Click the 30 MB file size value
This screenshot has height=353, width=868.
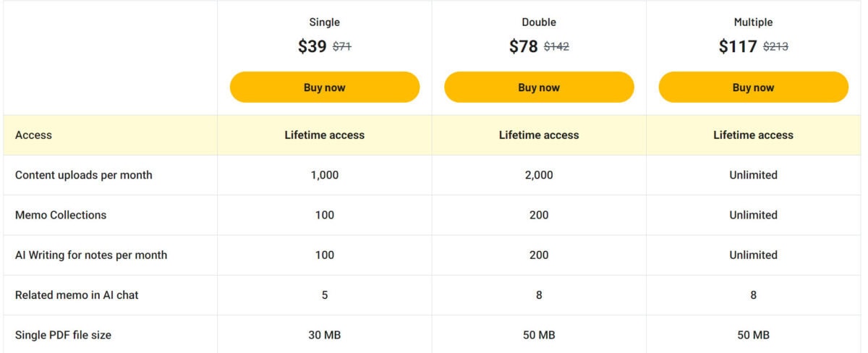[325, 335]
